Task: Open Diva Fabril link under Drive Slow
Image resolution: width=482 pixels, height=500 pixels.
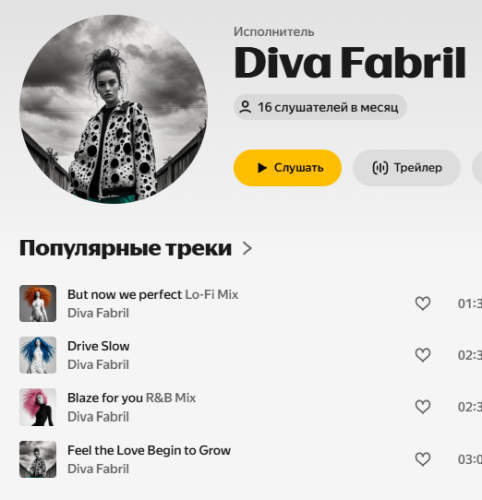Action: [98, 365]
